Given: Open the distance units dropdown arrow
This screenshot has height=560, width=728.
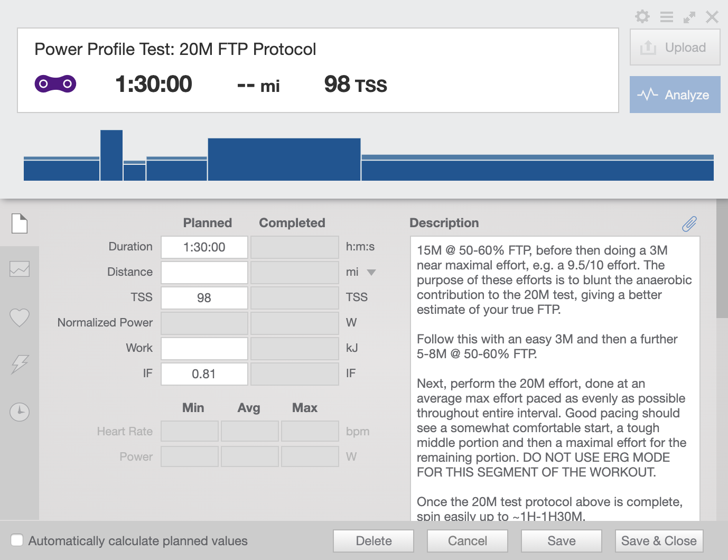Looking at the screenshot, I should click(371, 273).
